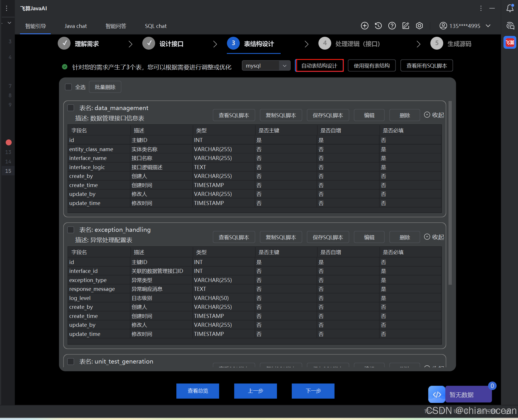Open the help question mark icon
Viewport: 518px width, 420px height.
point(392,26)
